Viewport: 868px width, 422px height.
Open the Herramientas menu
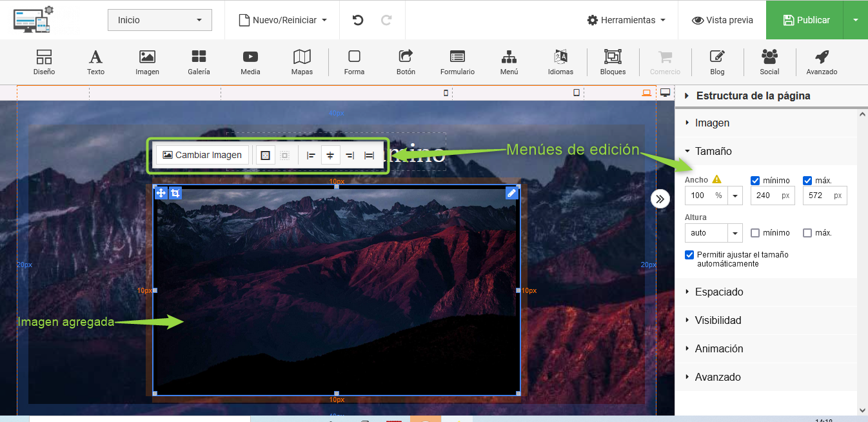[x=626, y=20]
